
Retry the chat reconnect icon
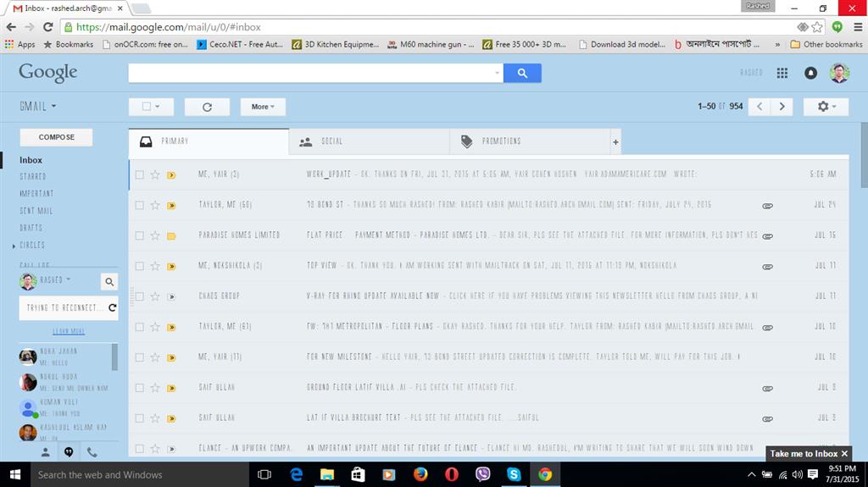[113, 307]
